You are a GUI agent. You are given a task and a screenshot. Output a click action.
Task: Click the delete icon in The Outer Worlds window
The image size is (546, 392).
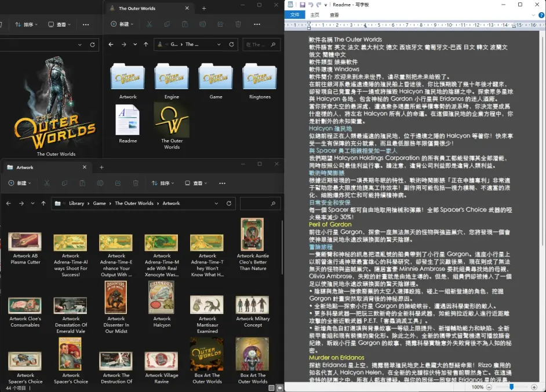pos(238,24)
